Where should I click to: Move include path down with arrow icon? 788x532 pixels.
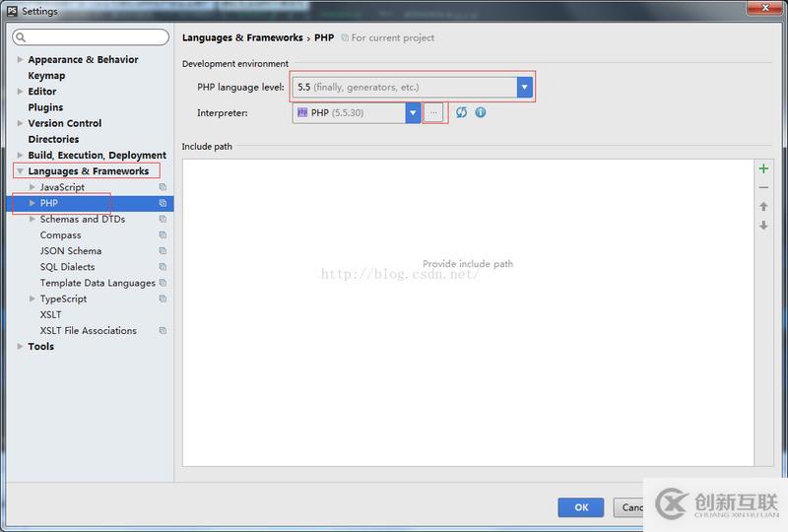[763, 226]
